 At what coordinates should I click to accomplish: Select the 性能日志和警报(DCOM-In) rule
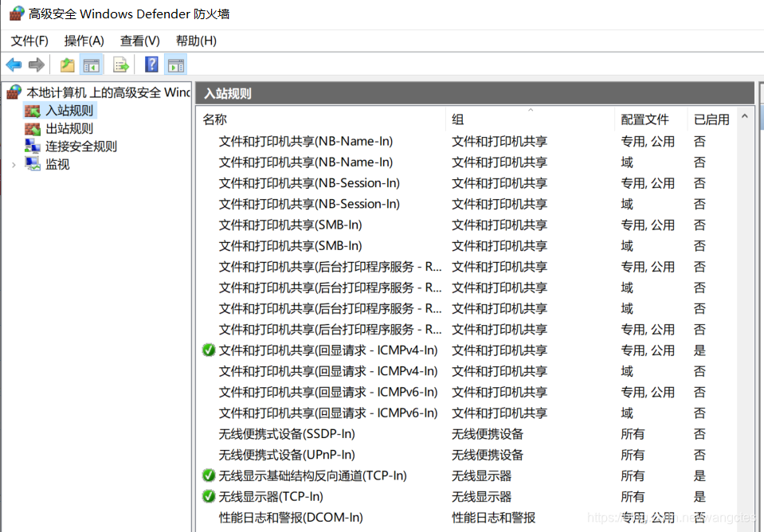point(291,518)
